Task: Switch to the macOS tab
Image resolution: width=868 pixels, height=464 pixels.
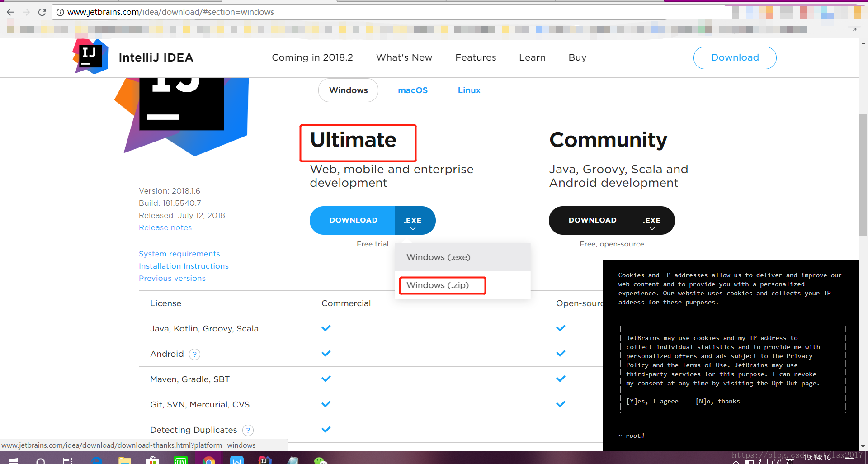Action: tap(413, 90)
